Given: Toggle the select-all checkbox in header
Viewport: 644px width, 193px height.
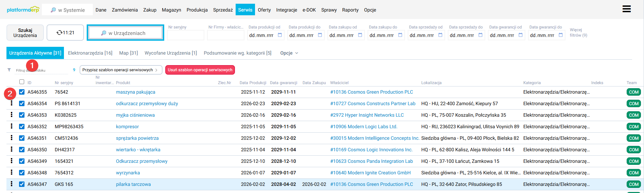Looking at the screenshot, I should pos(22,82).
